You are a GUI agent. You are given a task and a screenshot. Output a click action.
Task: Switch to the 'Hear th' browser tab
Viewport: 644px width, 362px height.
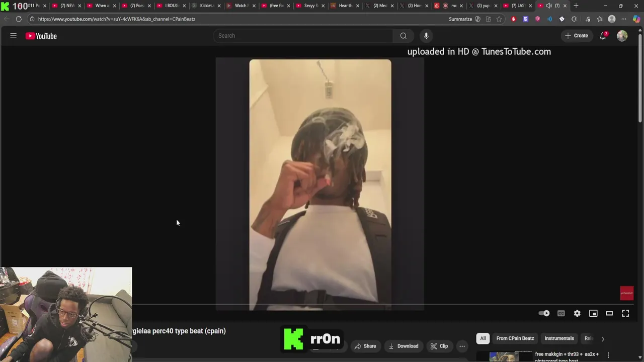click(345, 6)
